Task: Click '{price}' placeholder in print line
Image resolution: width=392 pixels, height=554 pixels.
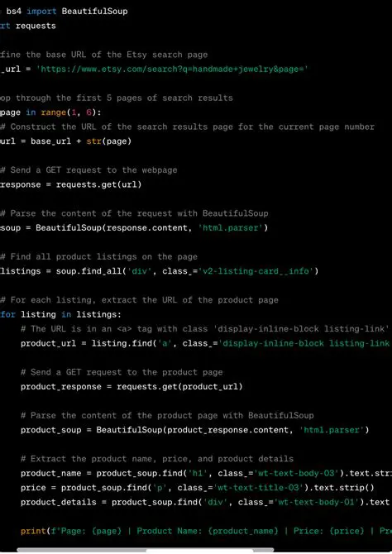Action: coord(347,531)
